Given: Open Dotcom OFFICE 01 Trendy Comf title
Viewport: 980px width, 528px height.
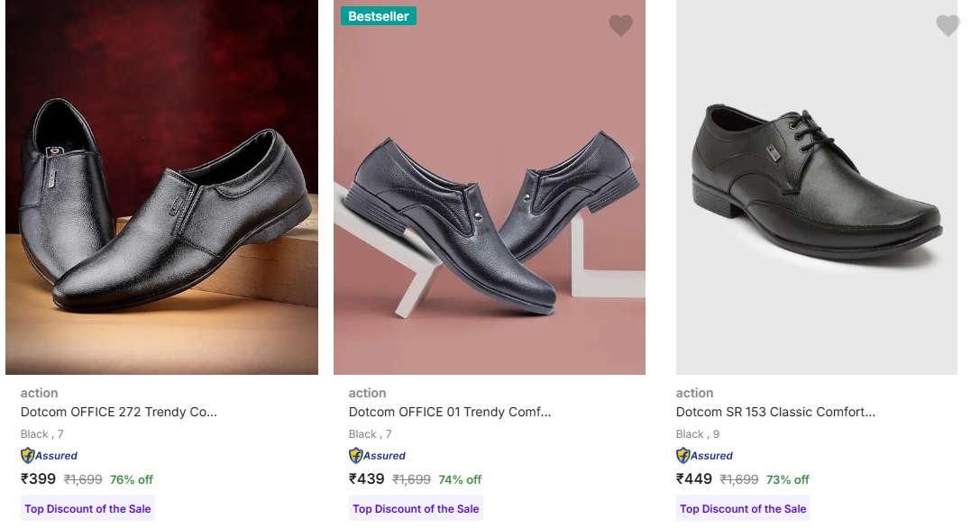Looking at the screenshot, I should pos(449,412).
